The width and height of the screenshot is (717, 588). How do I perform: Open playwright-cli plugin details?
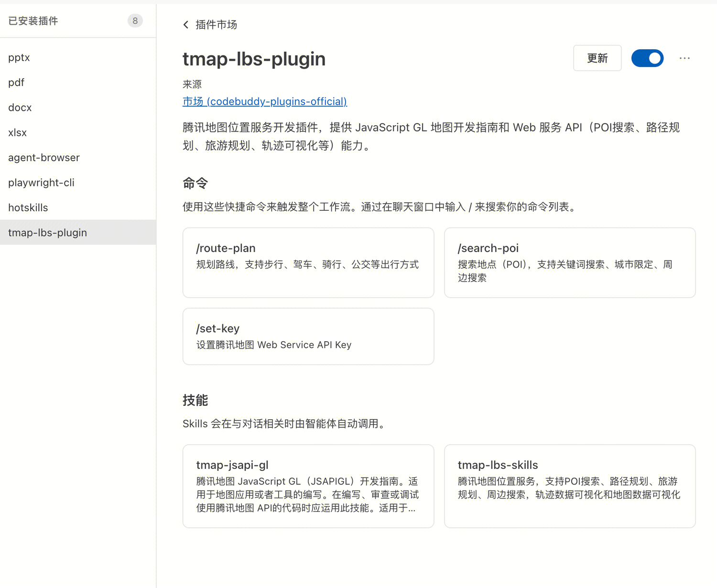[x=42, y=183]
